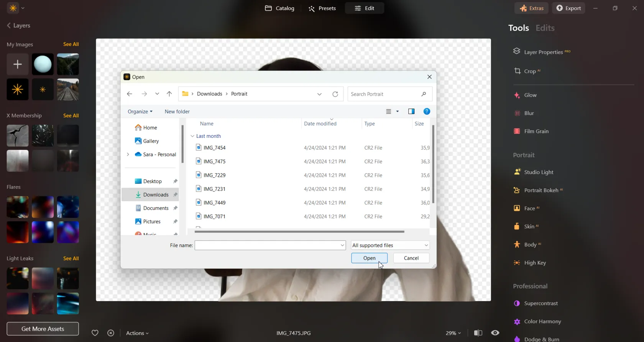Expand the Organize menu
This screenshot has height=342, width=644.
(140, 111)
